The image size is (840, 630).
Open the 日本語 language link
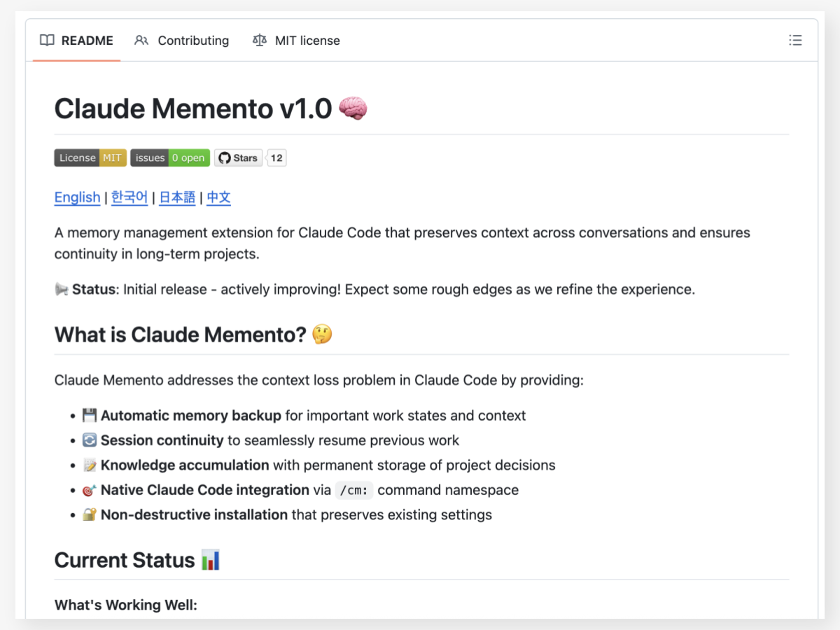click(x=177, y=197)
